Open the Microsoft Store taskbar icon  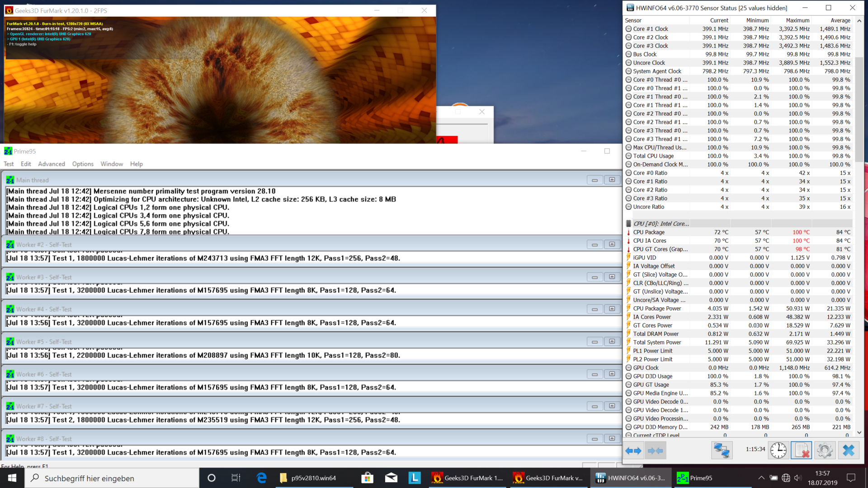(x=367, y=478)
